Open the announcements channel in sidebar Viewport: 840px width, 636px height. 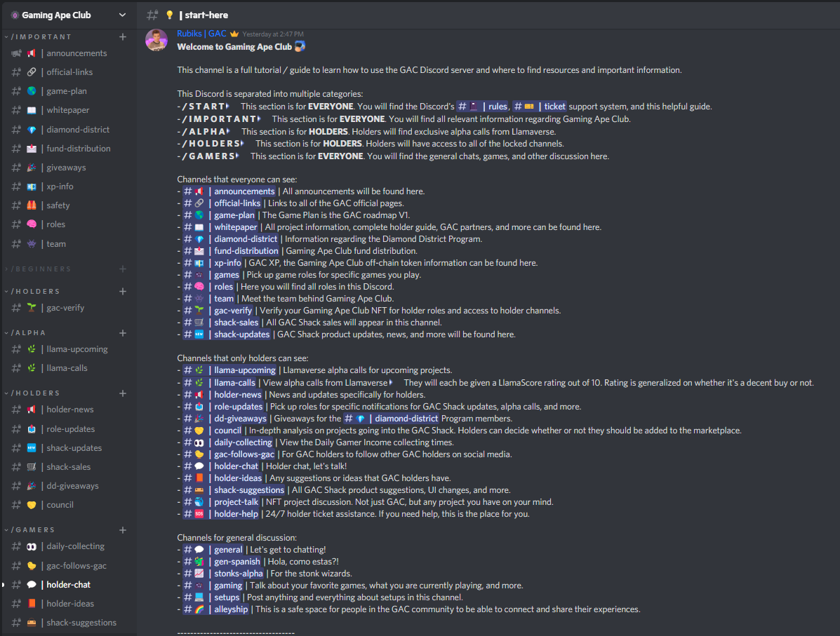click(x=68, y=53)
